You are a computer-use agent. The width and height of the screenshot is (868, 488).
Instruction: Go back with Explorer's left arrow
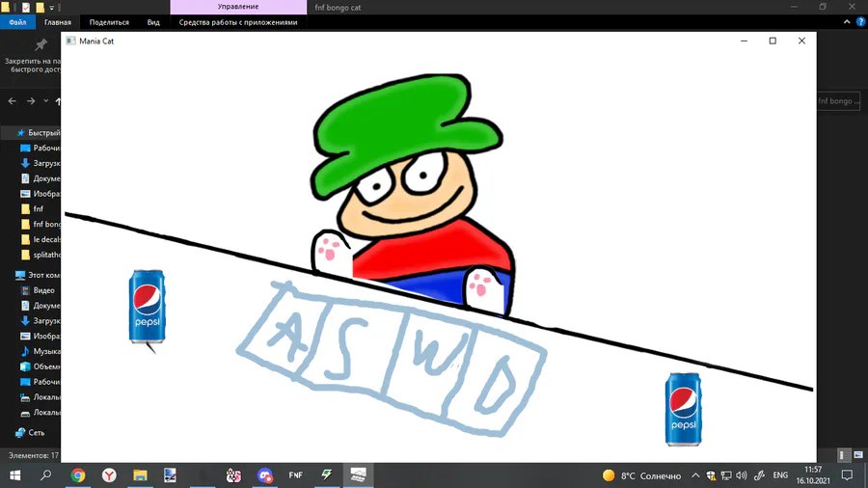(x=13, y=100)
